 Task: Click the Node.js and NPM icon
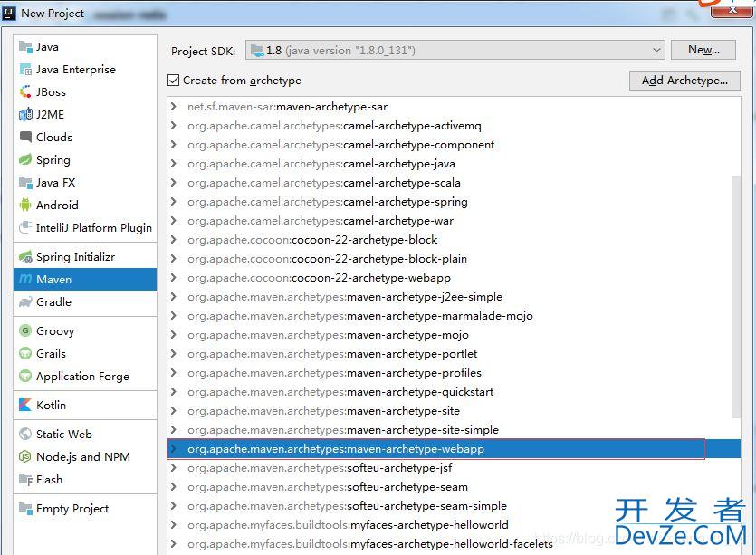[25, 457]
